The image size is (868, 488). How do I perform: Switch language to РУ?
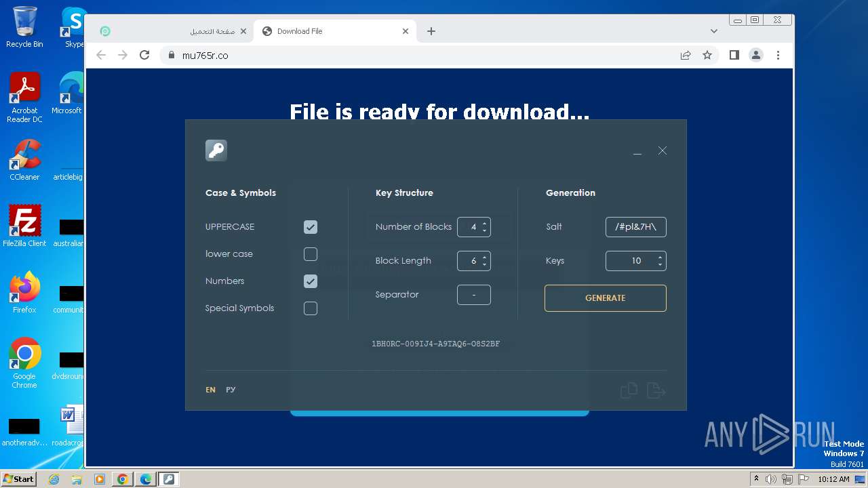pos(231,390)
